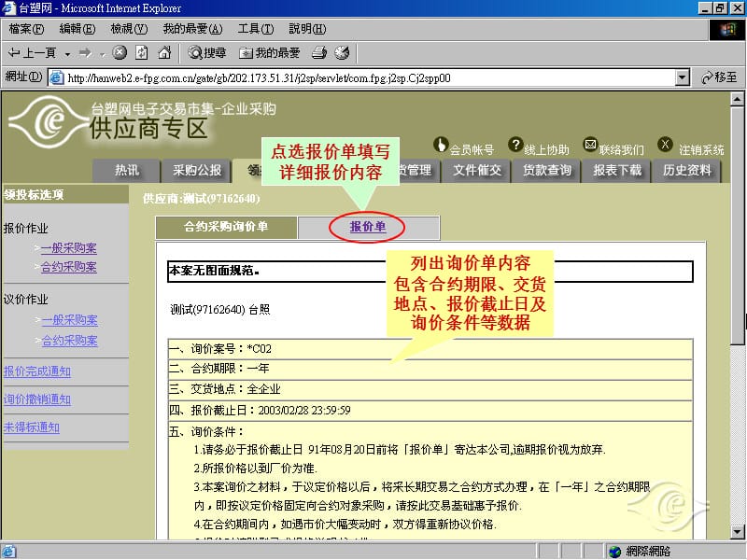Switch to the 报表下载 tab

(617, 171)
